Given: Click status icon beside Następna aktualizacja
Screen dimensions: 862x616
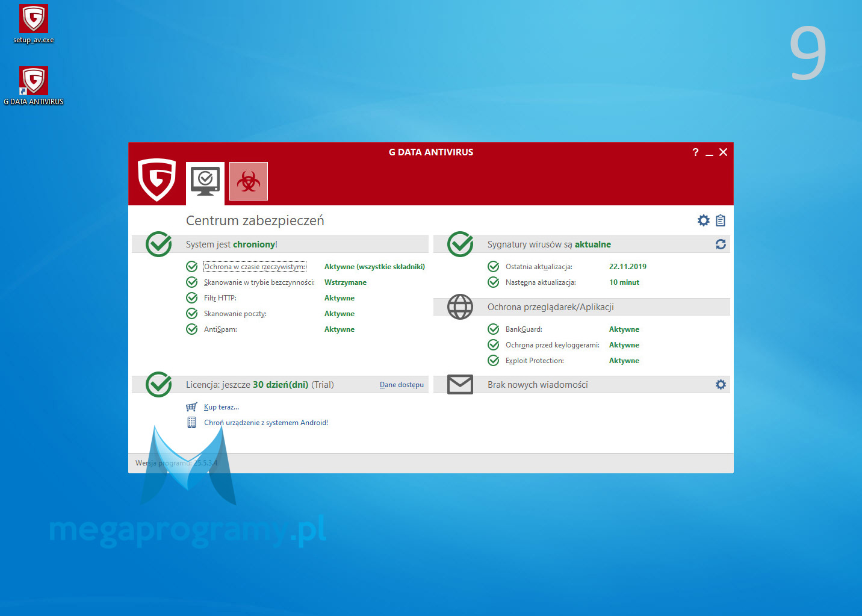Looking at the screenshot, I should coord(494,282).
